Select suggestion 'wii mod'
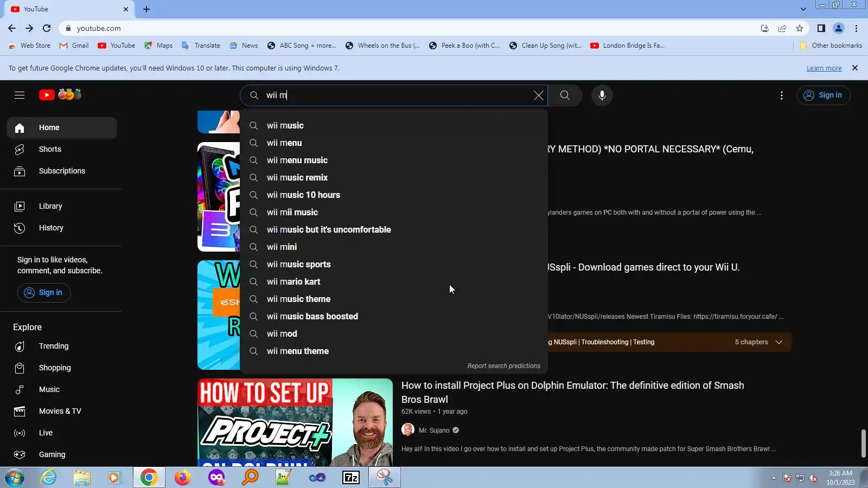The height and width of the screenshot is (488, 868). (394, 334)
